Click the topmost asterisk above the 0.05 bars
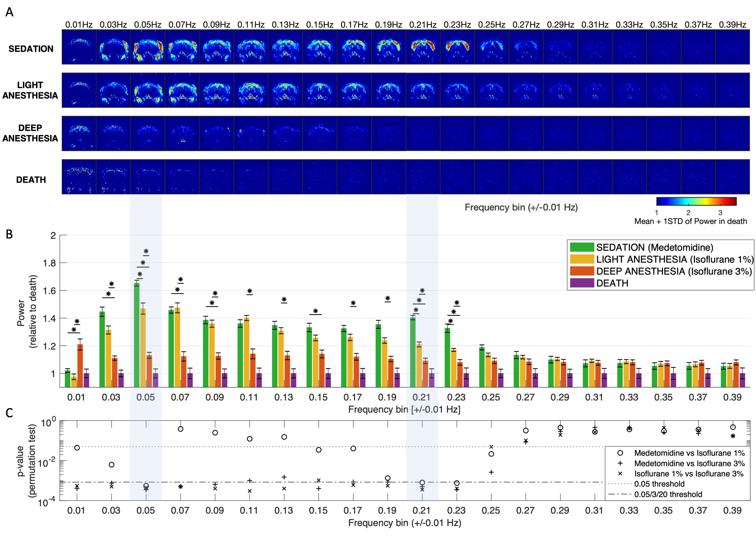 click(x=146, y=251)
